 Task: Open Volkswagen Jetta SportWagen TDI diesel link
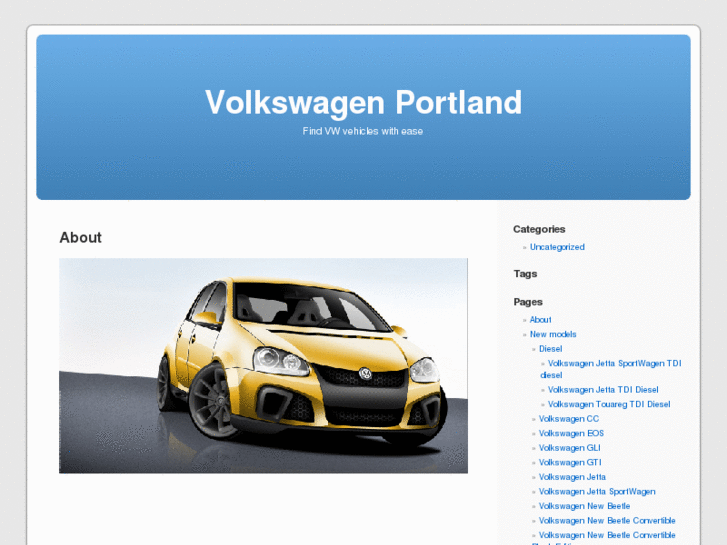coord(611,369)
